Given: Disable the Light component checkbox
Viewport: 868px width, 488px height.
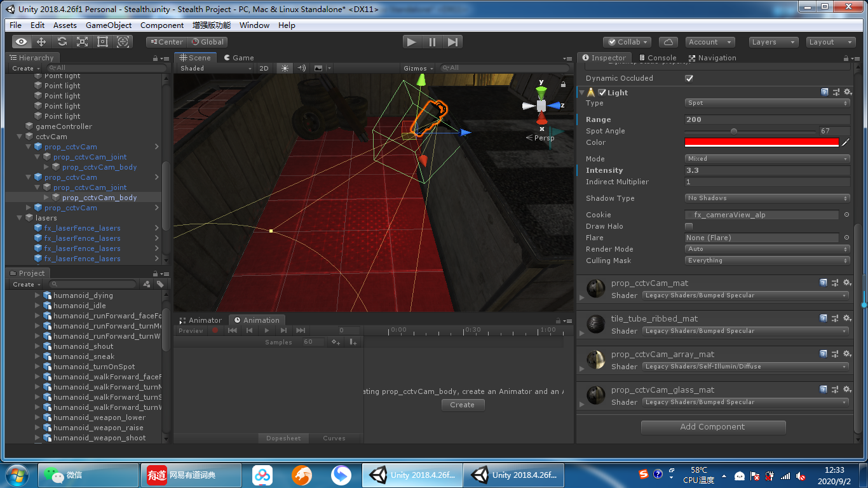Looking at the screenshot, I should click(x=602, y=92).
